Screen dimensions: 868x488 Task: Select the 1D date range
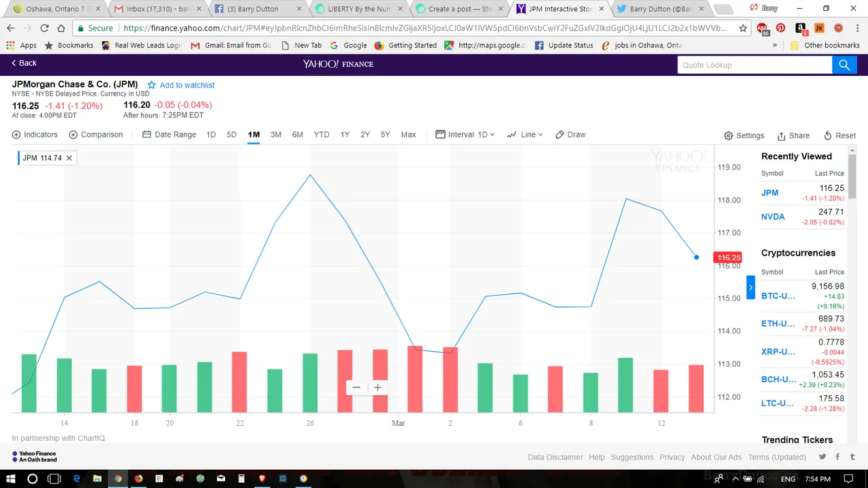tap(211, 135)
